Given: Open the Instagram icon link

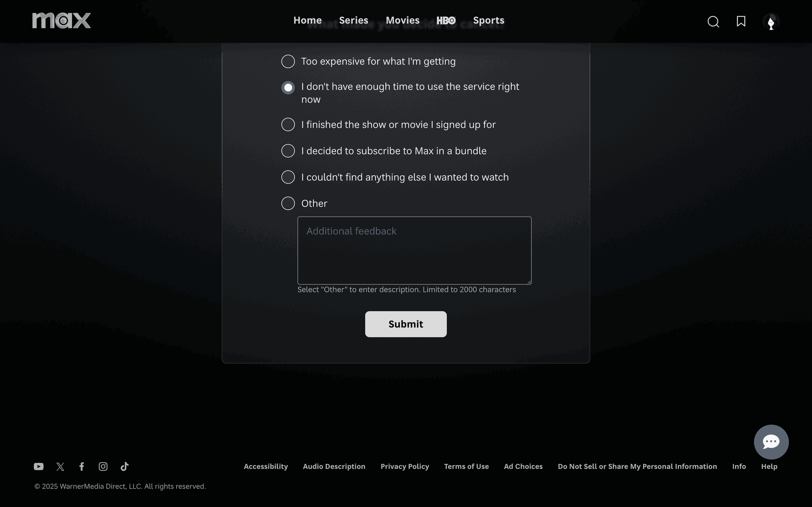Looking at the screenshot, I should click(103, 466).
